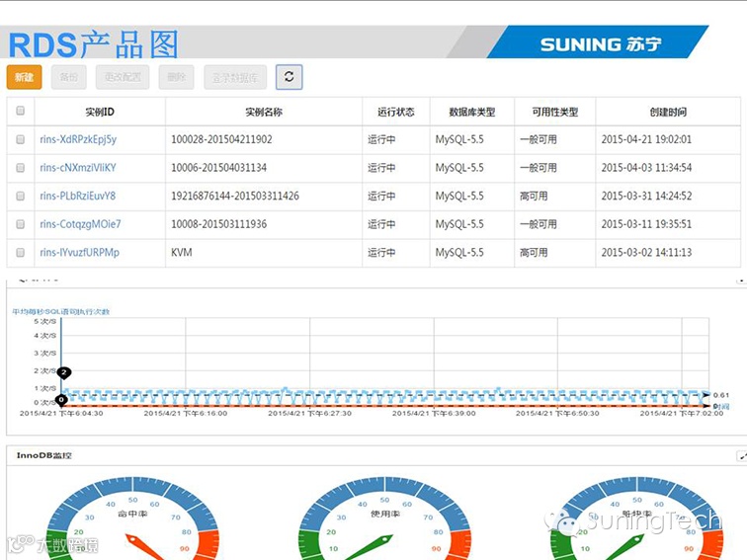This screenshot has height=560, width=747.
Task: Click 一般可用 in rins-XdRPzkEpj5y row
Action: pos(539,139)
